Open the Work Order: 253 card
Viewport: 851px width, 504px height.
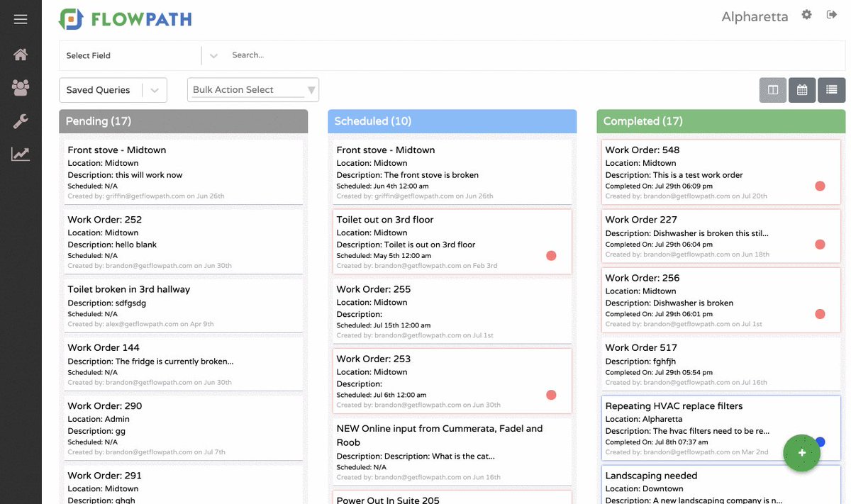452,381
